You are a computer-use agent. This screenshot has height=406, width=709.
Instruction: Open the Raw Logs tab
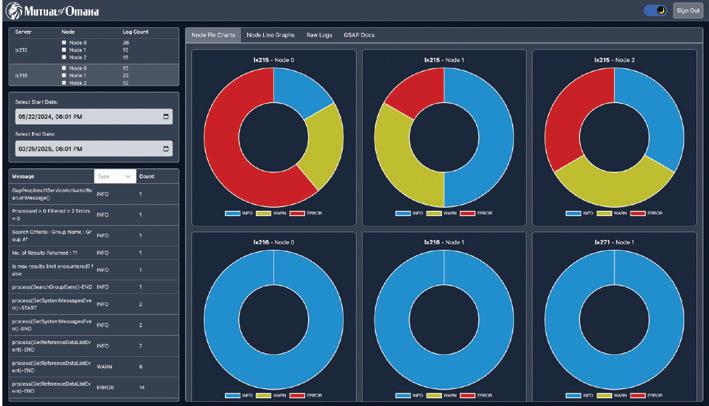pyautogui.click(x=319, y=35)
